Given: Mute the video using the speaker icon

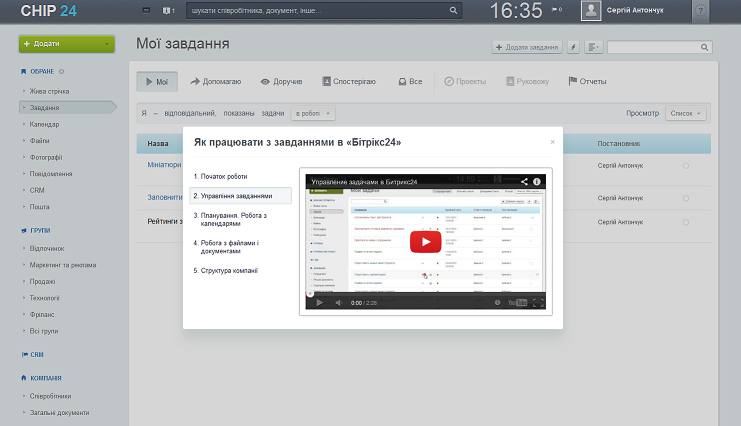Looking at the screenshot, I should [x=338, y=303].
